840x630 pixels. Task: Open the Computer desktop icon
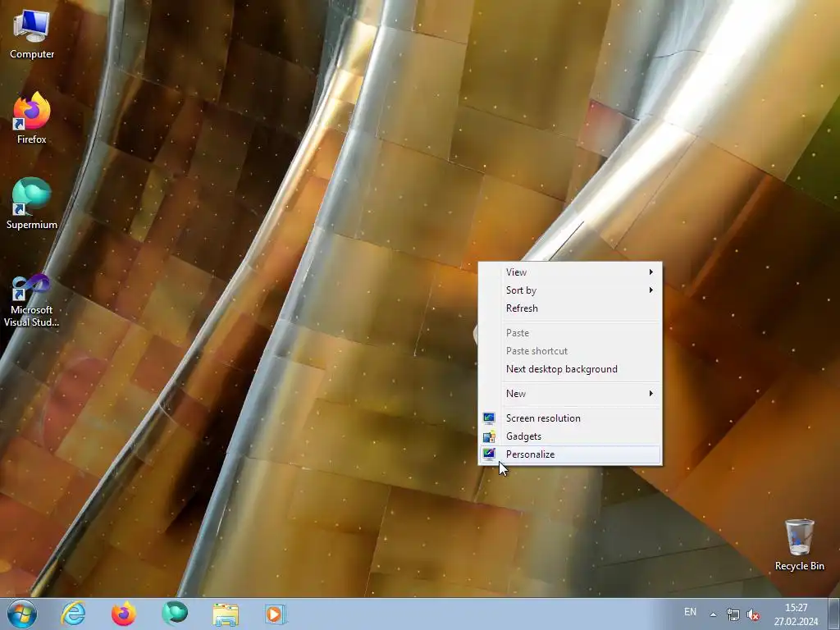(32, 34)
